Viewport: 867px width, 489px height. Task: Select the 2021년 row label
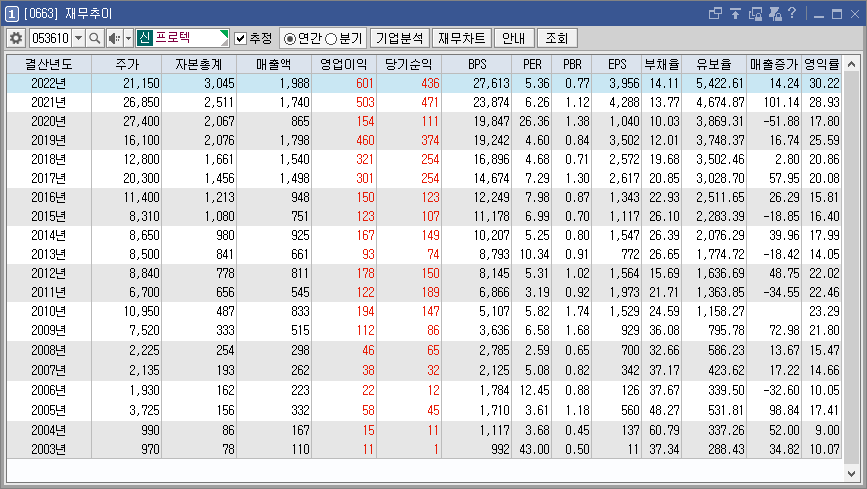tap(49, 102)
